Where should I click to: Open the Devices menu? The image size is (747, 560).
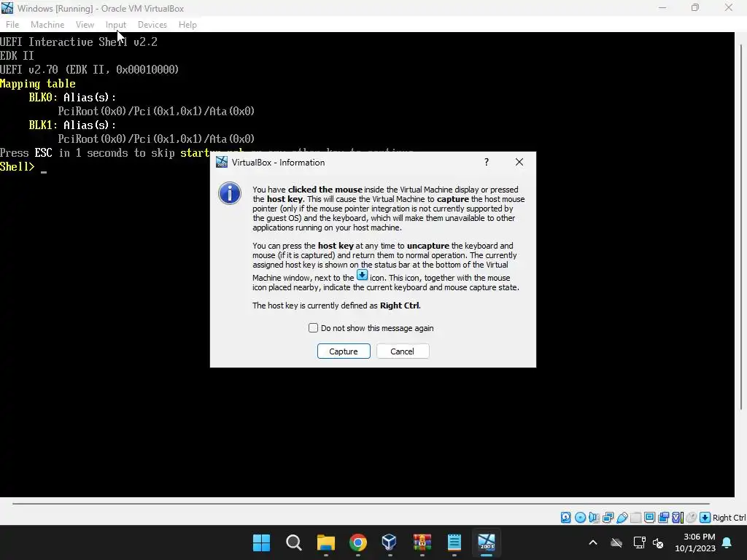coord(152,25)
